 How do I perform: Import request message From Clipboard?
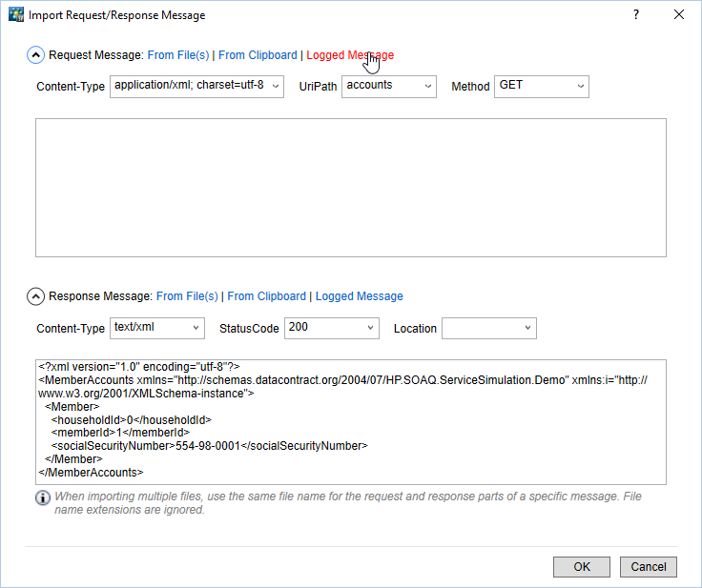coord(258,55)
